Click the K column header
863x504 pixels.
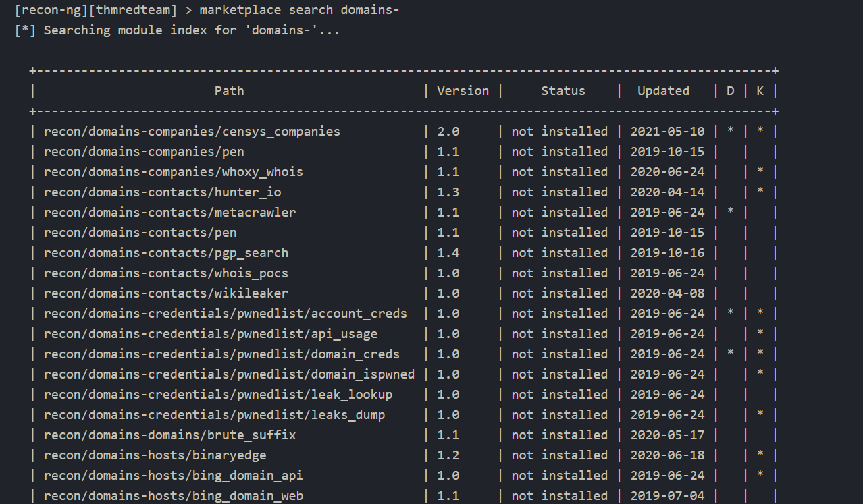point(760,91)
